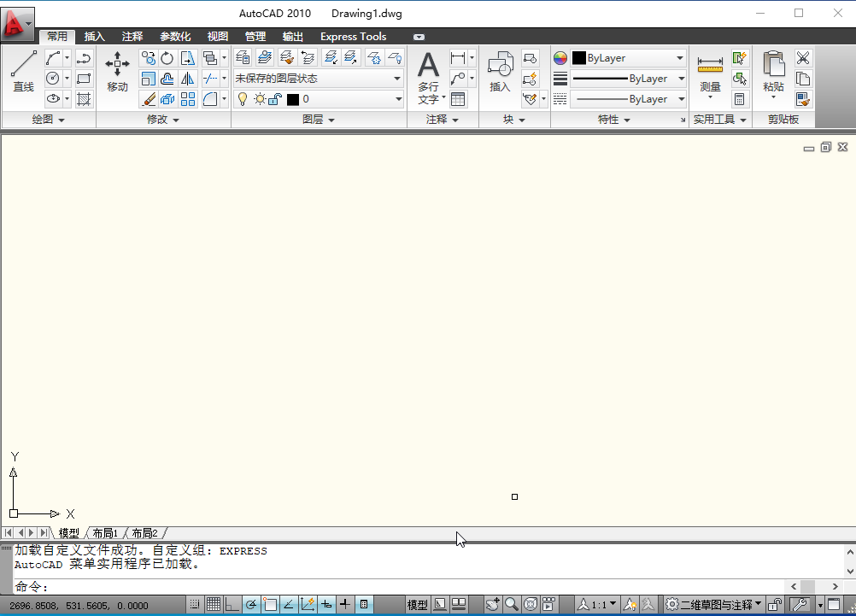Toggle the layer lock padlock icon
The width and height of the screenshot is (856, 616).
point(273,98)
